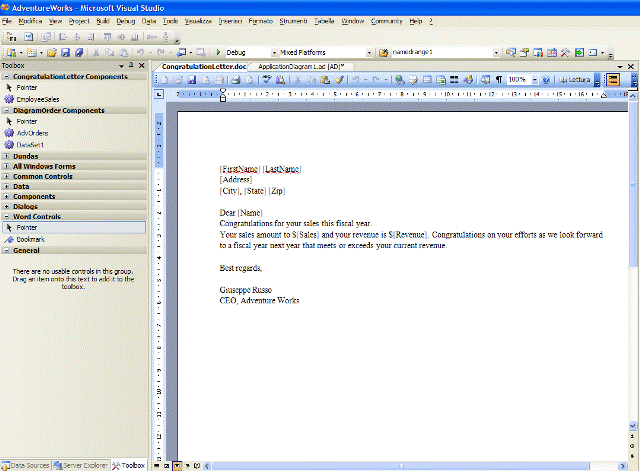Click the Navigate Backward icon
Image resolution: width=640 pixels, height=471 pixels.
(x=182, y=52)
